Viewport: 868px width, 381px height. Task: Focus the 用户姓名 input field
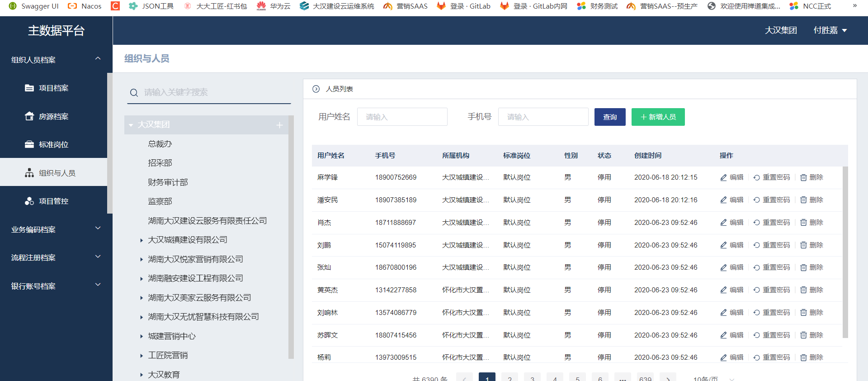(402, 117)
